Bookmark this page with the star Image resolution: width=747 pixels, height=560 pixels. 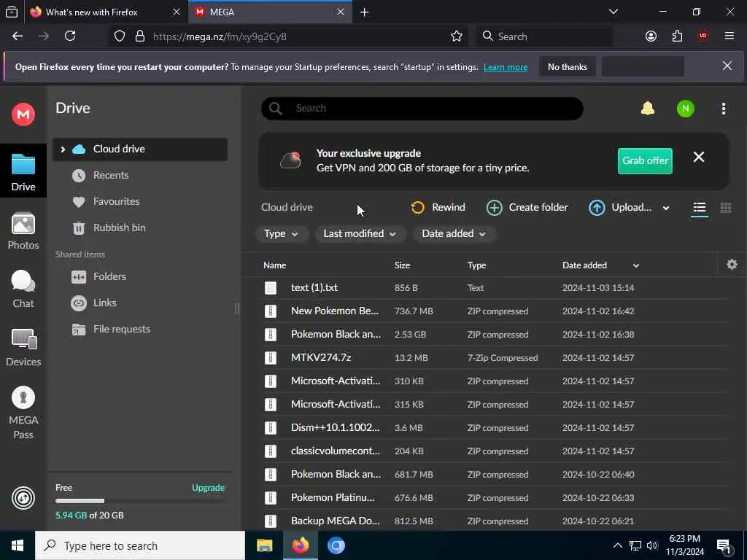457,36
